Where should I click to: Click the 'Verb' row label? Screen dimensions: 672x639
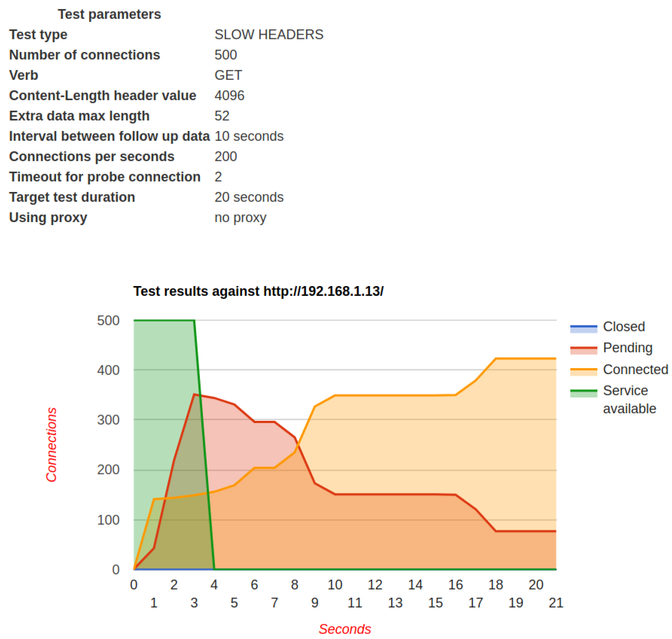coord(24,75)
